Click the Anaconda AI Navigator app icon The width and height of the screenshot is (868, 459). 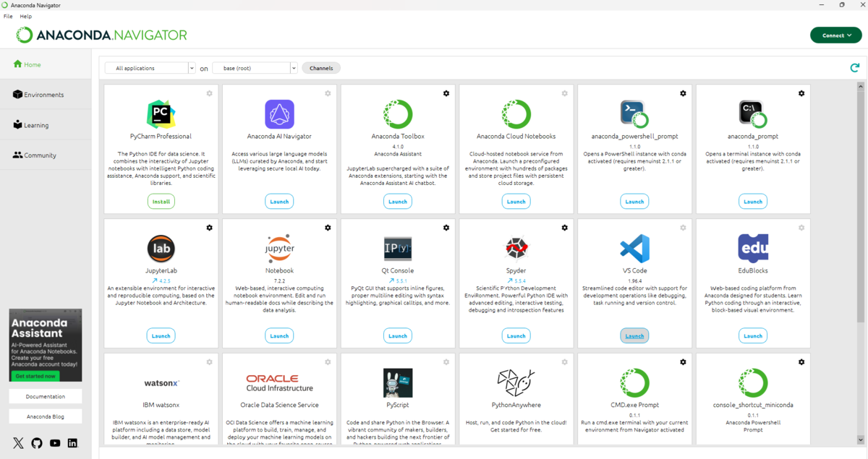point(279,114)
